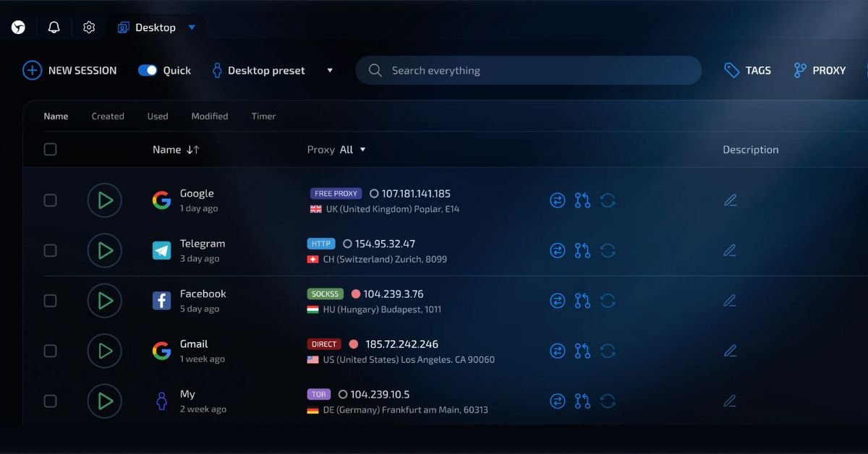Launch the Telegram session play button
The height and width of the screenshot is (454, 868).
(105, 251)
